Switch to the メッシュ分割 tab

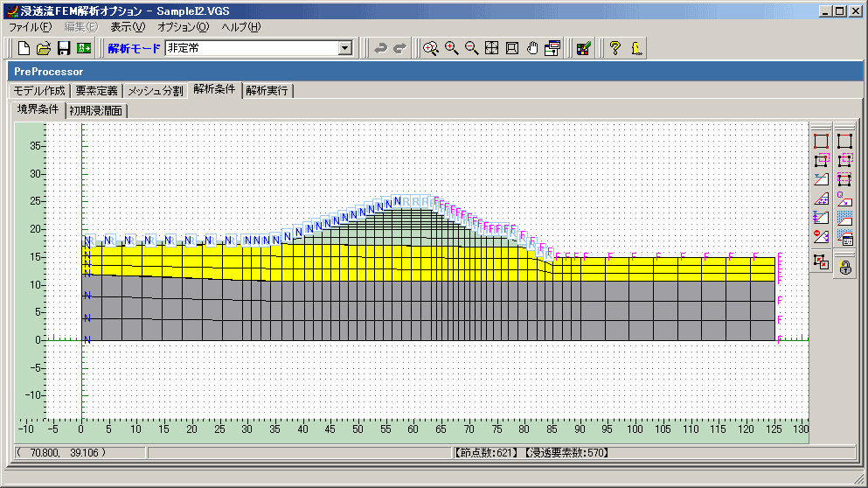click(155, 91)
